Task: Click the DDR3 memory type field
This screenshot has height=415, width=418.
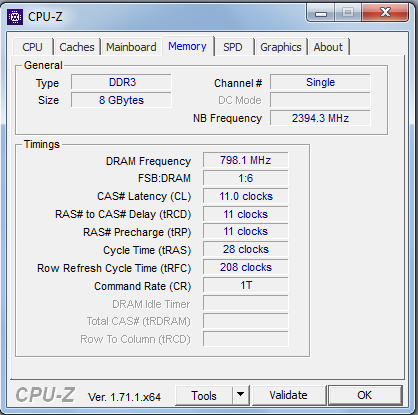Action: click(121, 82)
